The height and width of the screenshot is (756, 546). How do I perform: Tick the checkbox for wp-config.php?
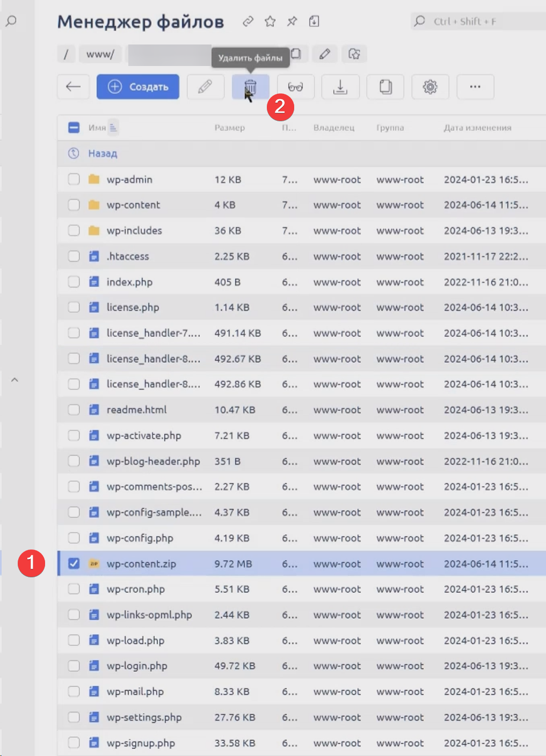(74, 538)
